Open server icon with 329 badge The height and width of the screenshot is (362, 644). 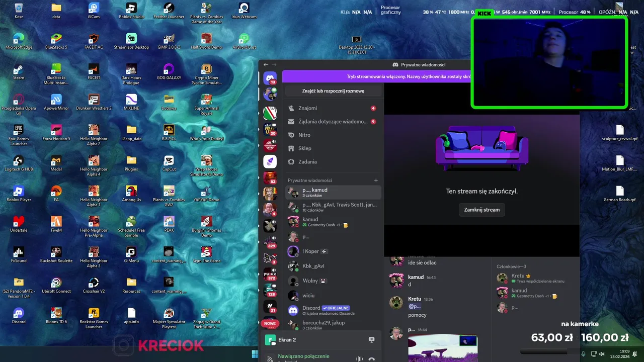(270, 241)
